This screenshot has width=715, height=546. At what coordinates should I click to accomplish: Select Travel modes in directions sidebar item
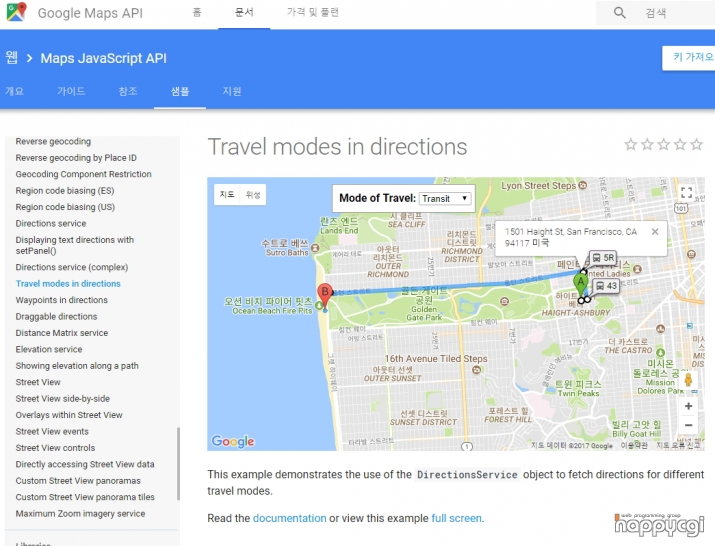tap(68, 284)
